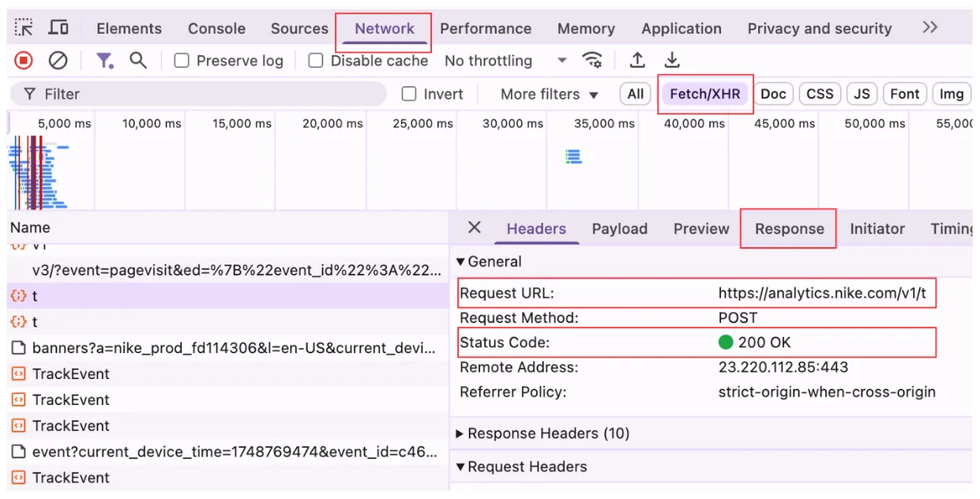Import HAR file with upload icon
The height and width of the screenshot is (499, 980).
637,60
